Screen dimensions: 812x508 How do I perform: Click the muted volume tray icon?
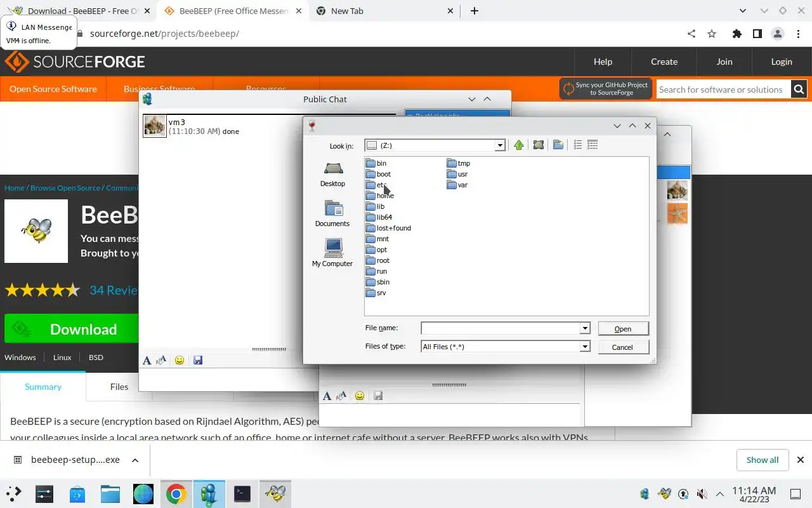[x=702, y=494]
